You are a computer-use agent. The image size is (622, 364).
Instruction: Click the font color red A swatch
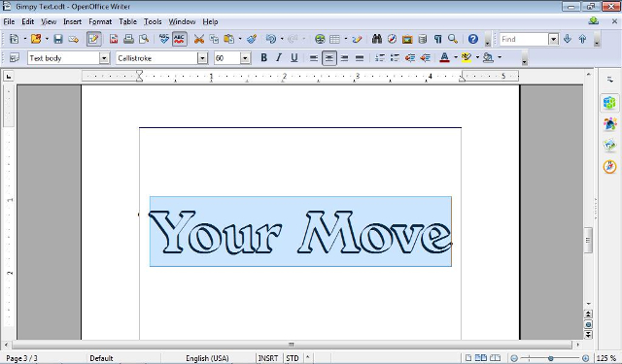(x=444, y=58)
